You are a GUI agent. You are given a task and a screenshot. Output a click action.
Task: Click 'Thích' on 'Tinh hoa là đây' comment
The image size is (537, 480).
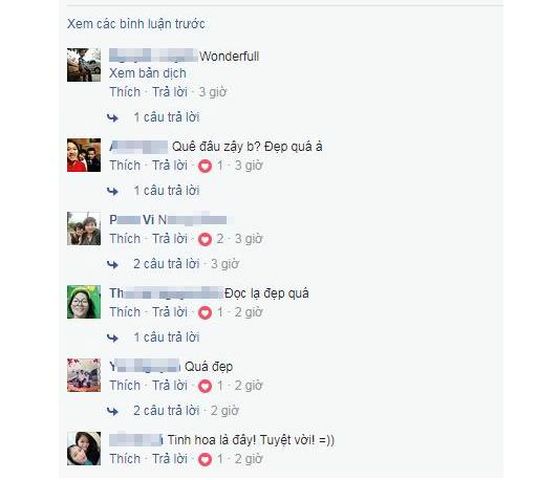click(125, 458)
